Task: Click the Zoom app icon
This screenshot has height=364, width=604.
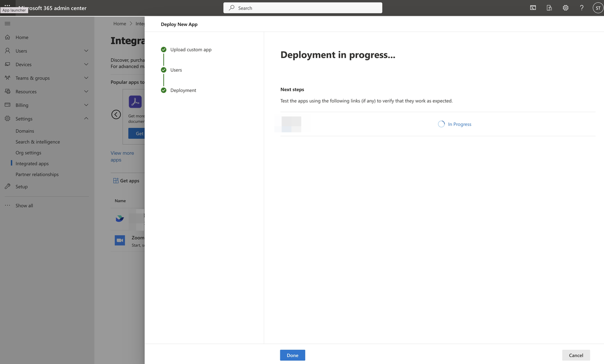Action: click(x=120, y=240)
